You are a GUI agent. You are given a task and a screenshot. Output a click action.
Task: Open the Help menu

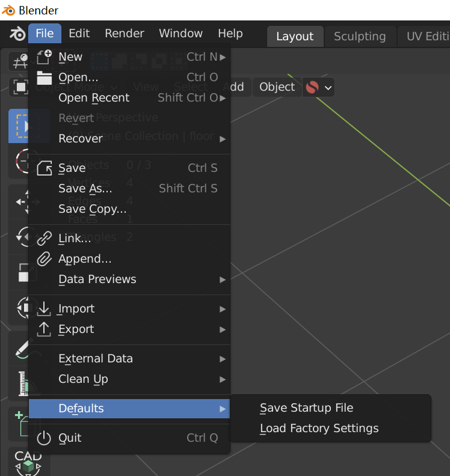pyautogui.click(x=230, y=34)
